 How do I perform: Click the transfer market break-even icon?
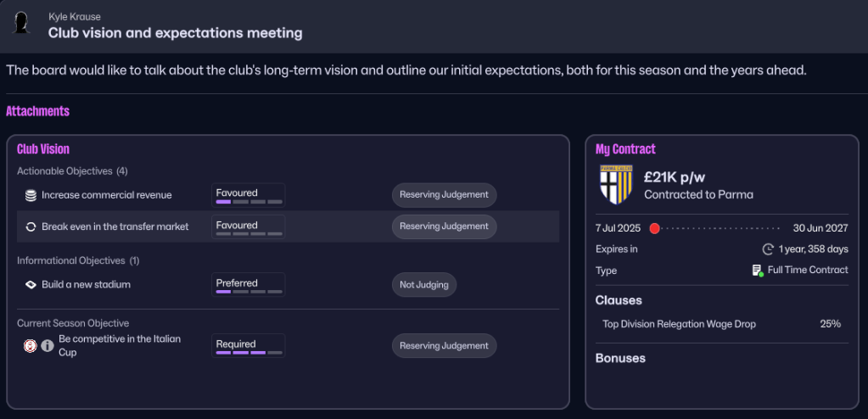coord(31,226)
